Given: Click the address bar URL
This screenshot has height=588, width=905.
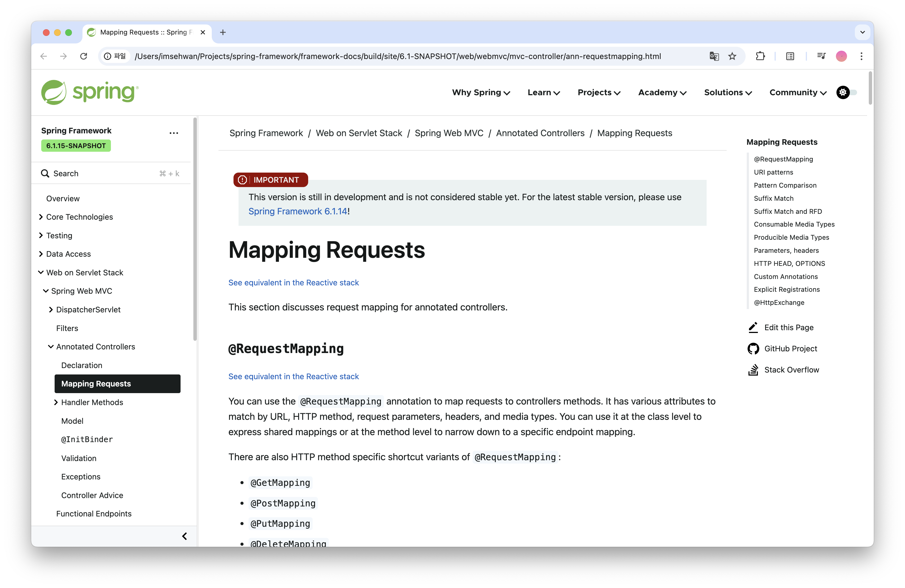Looking at the screenshot, I should click(x=398, y=56).
